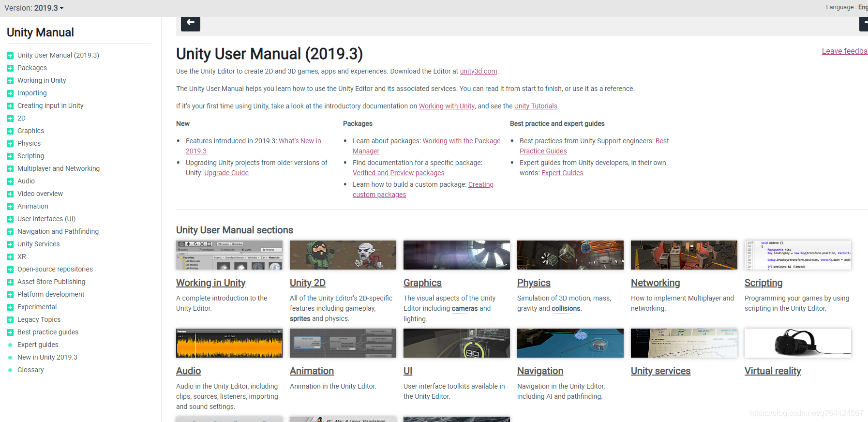Open Working with the Package Manager link
The image size is (868, 422).
pyautogui.click(x=461, y=141)
